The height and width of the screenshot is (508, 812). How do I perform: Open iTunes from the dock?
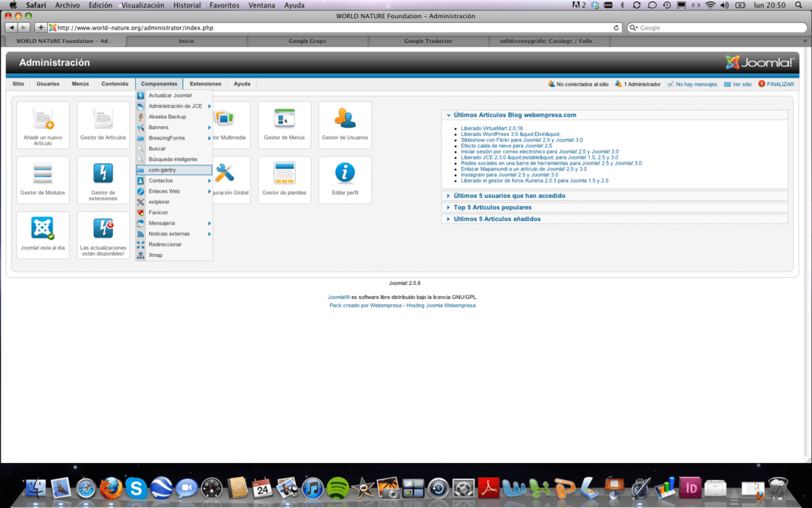(312, 488)
